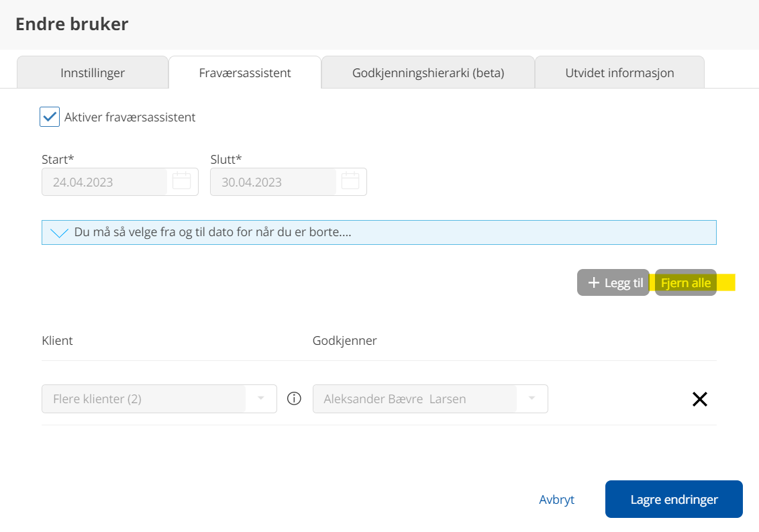Viewport: 759px width, 532px height.
Task: Click the Legg til button
Action: point(613,283)
